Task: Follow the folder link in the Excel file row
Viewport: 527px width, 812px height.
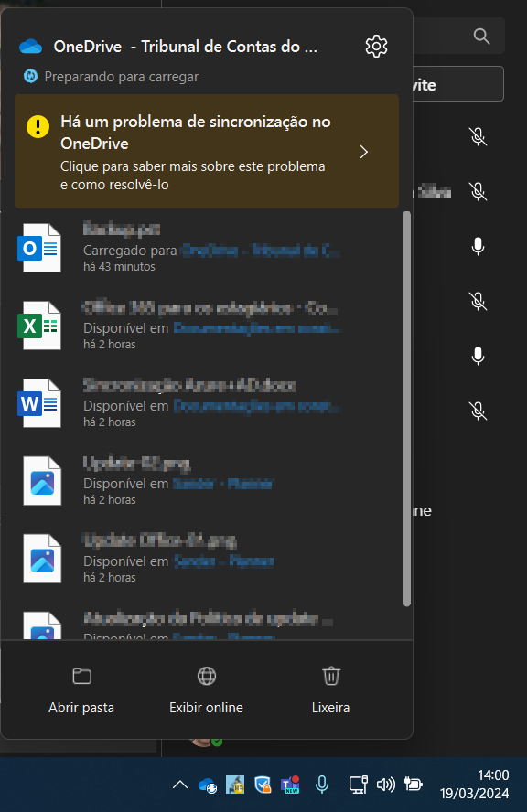Action: click(256, 328)
